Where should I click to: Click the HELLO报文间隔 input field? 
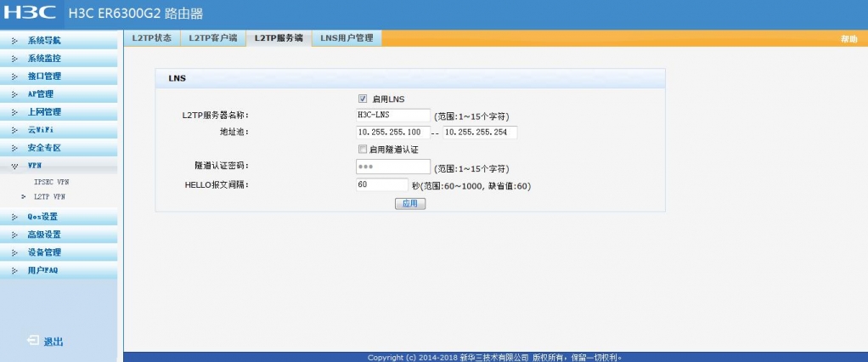pos(382,185)
